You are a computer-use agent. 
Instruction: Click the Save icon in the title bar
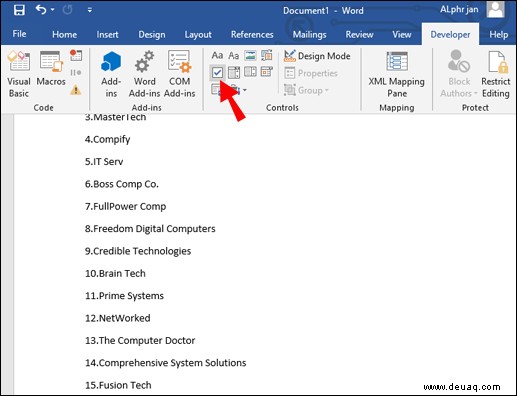pyautogui.click(x=19, y=10)
